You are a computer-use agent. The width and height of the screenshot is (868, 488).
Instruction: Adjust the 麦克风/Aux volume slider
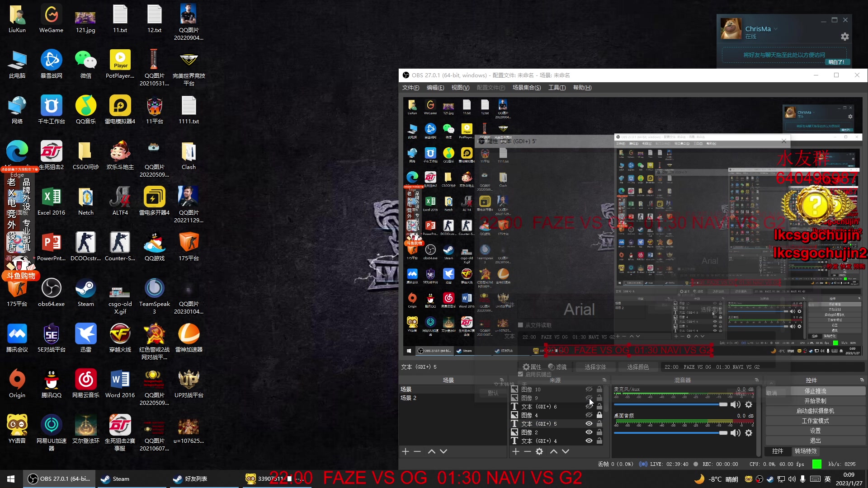670,404
